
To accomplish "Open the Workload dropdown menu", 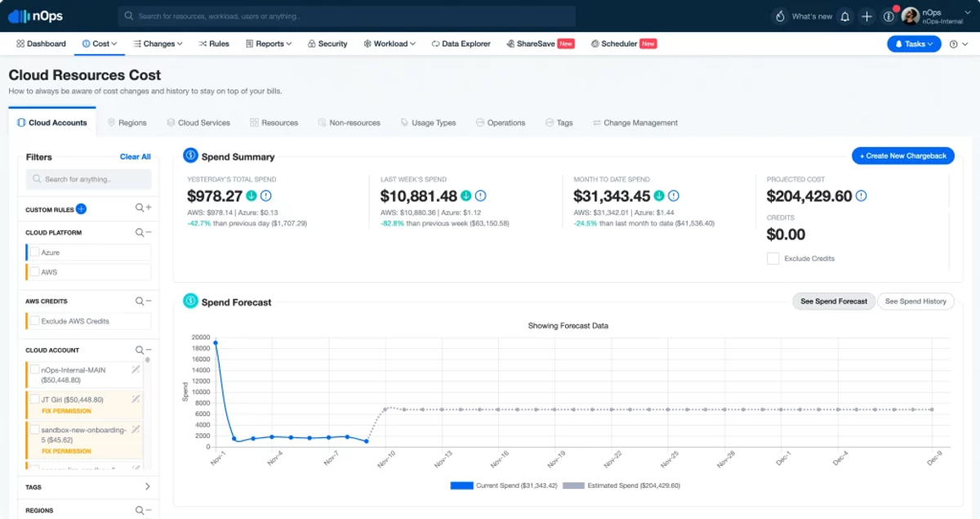I will [x=390, y=44].
